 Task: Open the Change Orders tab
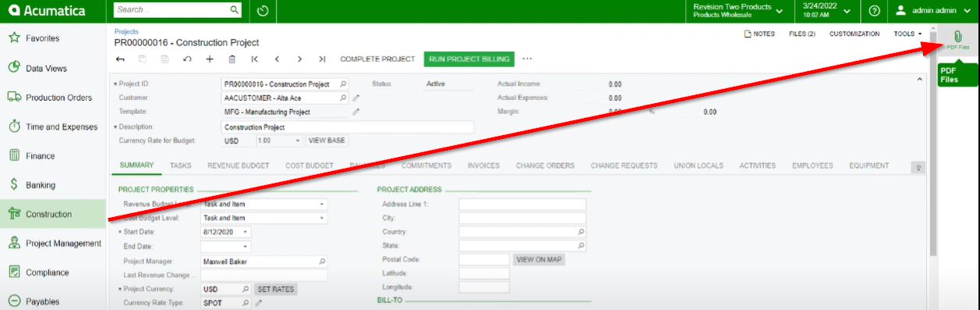(x=545, y=166)
